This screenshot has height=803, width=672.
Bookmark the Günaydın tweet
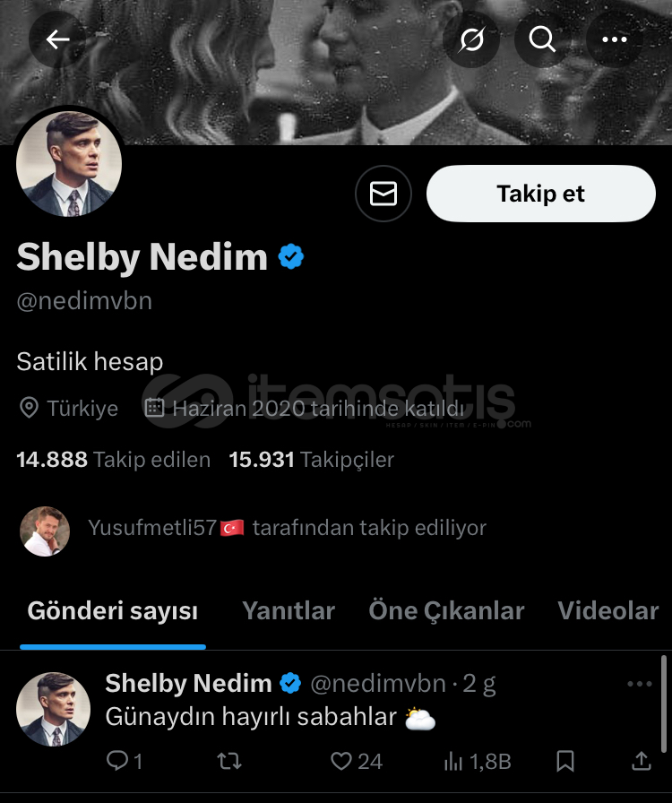pos(565,761)
